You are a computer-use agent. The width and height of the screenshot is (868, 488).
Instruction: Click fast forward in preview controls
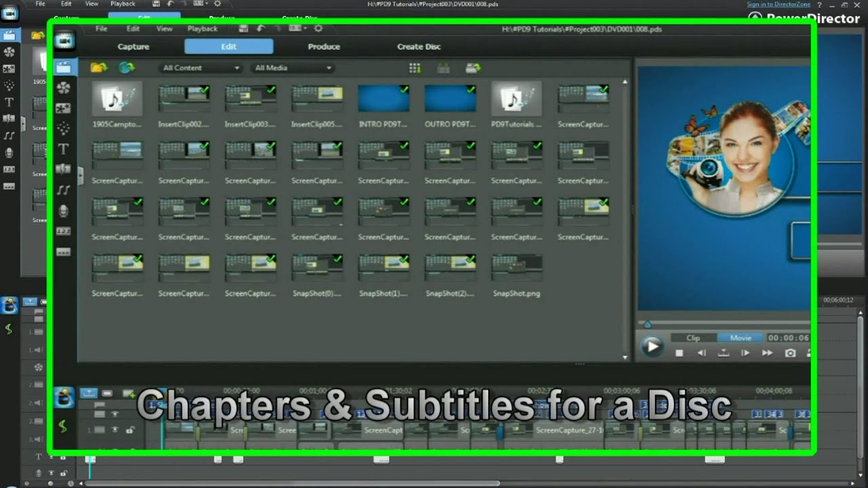767,353
